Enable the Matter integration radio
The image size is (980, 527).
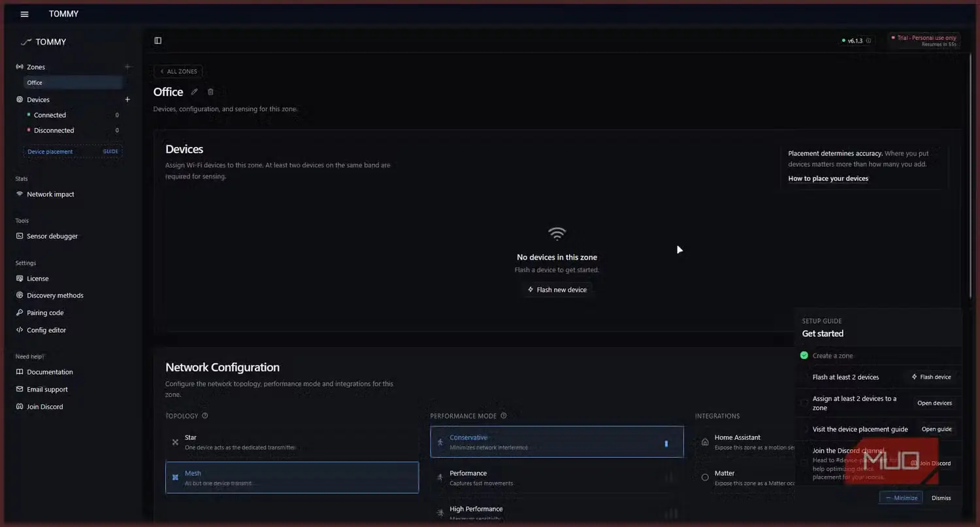click(705, 477)
